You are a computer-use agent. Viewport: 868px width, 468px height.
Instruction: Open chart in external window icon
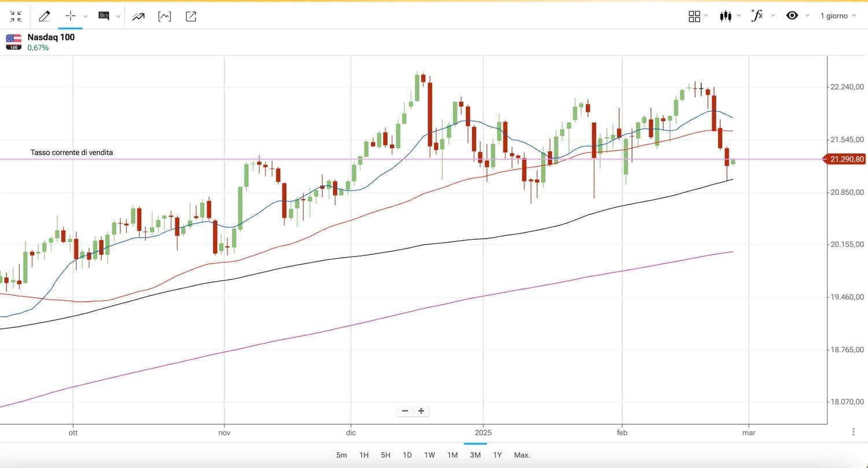point(191,16)
